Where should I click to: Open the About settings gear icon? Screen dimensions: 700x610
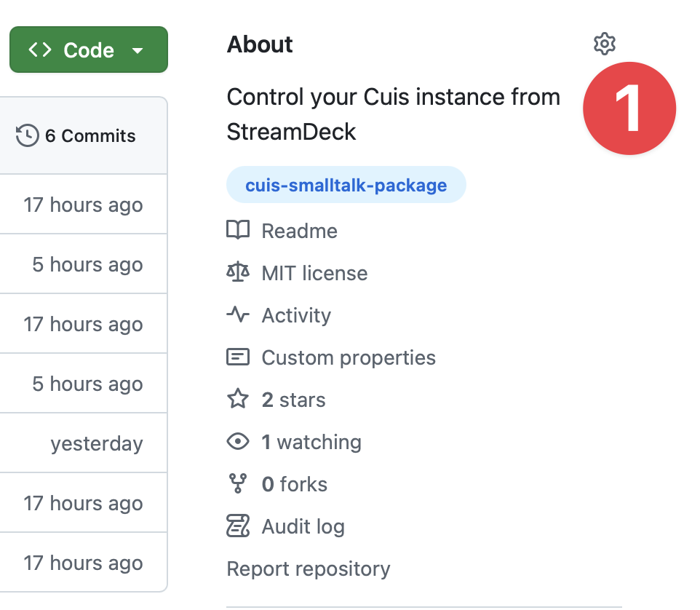(x=605, y=44)
